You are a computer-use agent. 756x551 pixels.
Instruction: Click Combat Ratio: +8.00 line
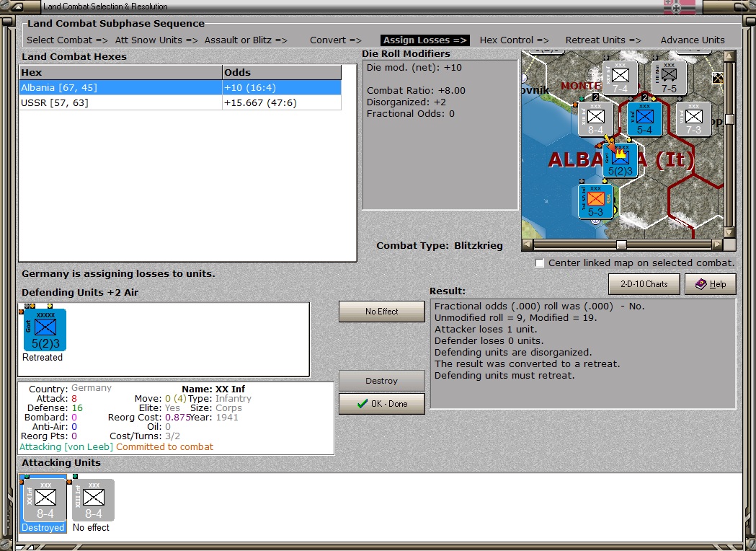pos(416,91)
